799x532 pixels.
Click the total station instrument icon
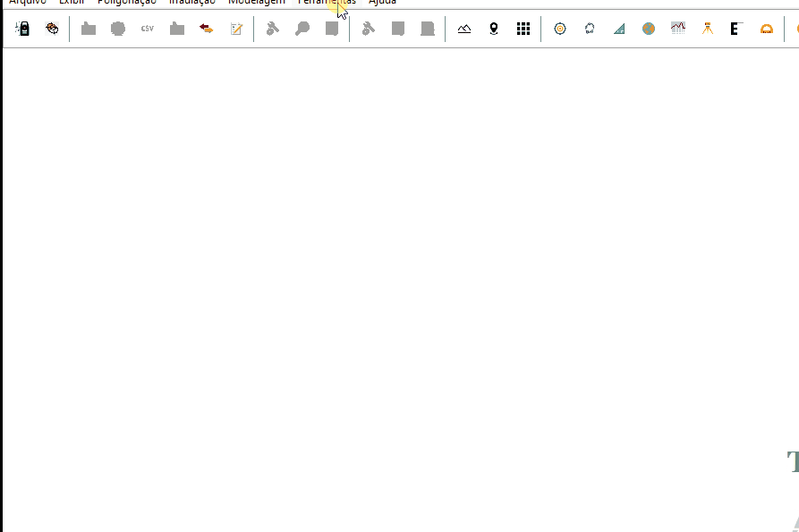[x=22, y=29]
